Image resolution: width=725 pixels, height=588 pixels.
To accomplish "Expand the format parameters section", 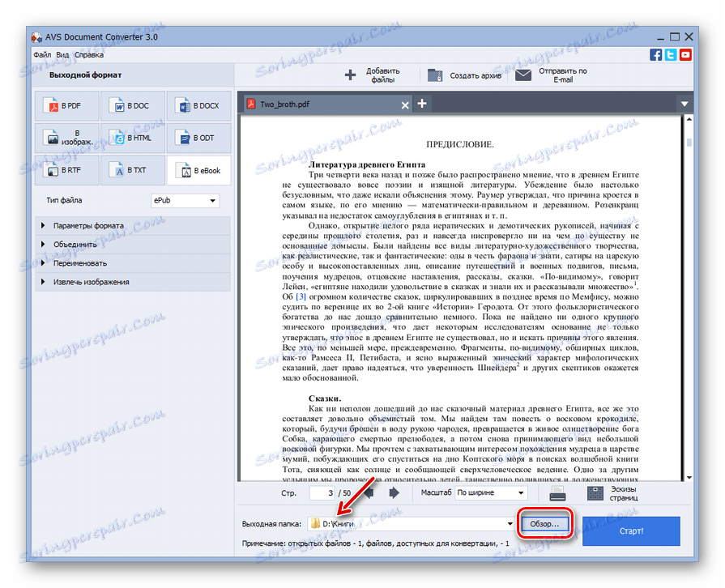I will tap(133, 226).
